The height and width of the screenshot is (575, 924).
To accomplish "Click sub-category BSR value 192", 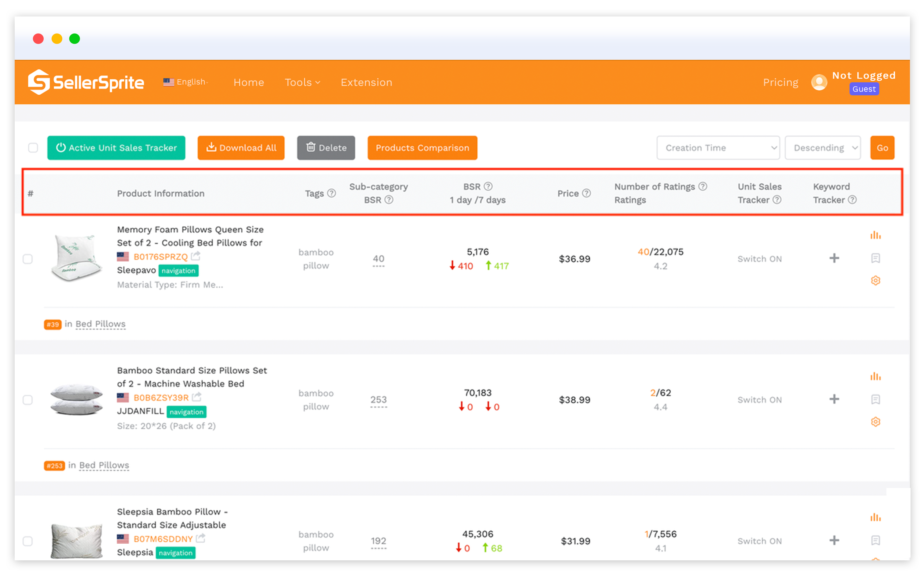I will [378, 541].
